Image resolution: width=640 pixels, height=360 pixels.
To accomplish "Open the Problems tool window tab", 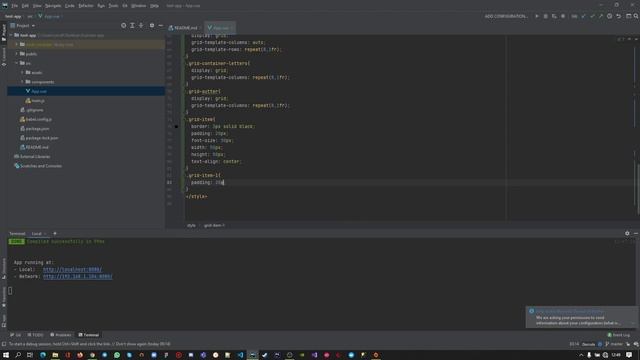I will pyautogui.click(x=60, y=335).
